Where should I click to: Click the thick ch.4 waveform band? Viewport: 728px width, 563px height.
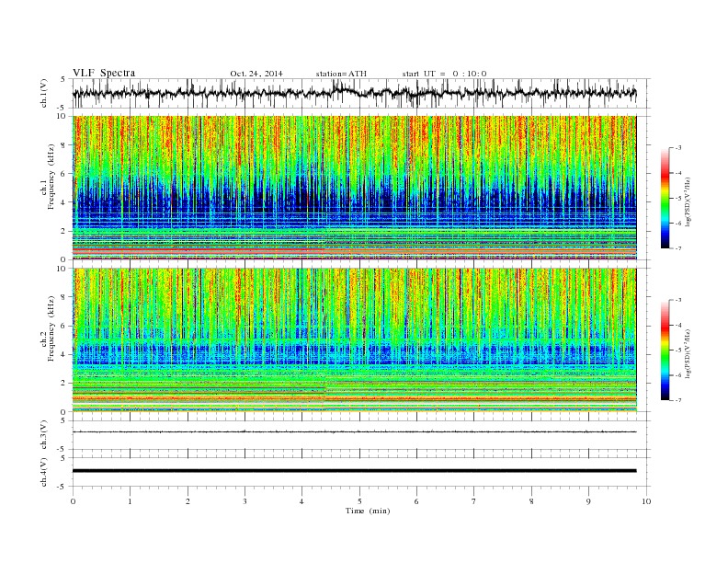[x=354, y=471]
